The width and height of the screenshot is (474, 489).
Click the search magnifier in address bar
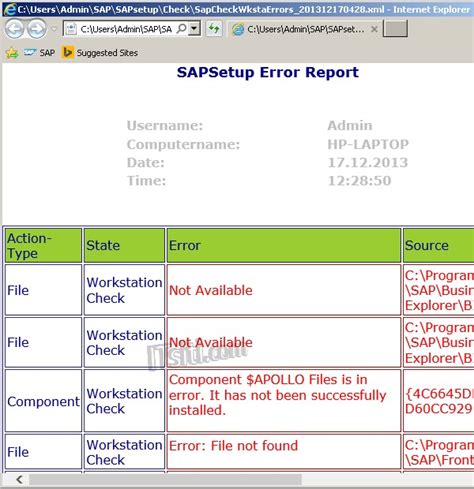(181, 29)
